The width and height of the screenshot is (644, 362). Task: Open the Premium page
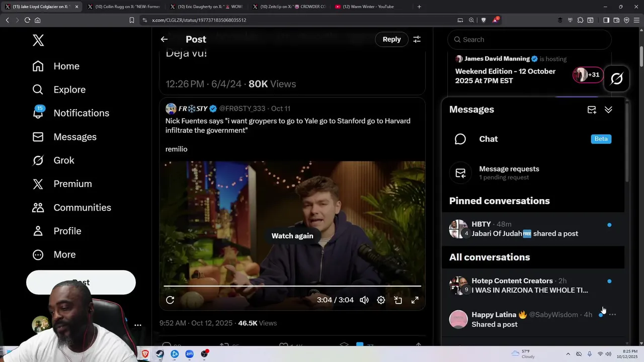[62, 184]
